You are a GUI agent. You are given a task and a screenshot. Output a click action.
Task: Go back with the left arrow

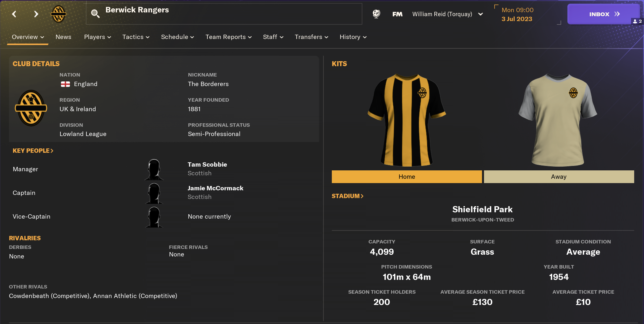tap(14, 14)
